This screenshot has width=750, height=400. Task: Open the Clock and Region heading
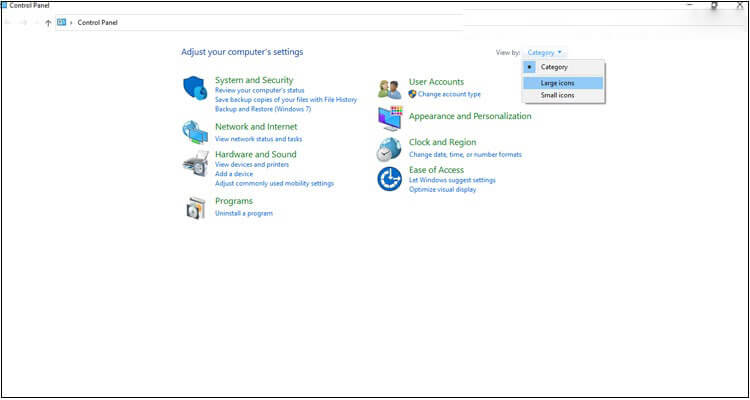(442, 142)
